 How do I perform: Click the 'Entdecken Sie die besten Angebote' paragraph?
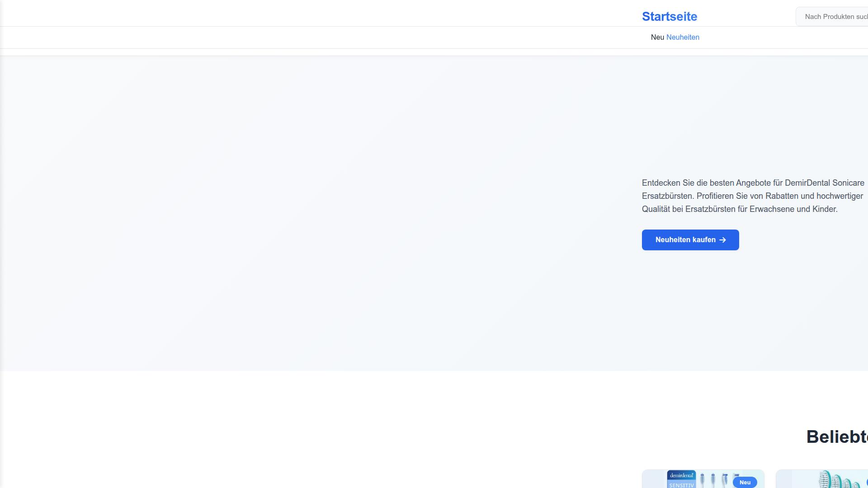pyautogui.click(x=753, y=196)
